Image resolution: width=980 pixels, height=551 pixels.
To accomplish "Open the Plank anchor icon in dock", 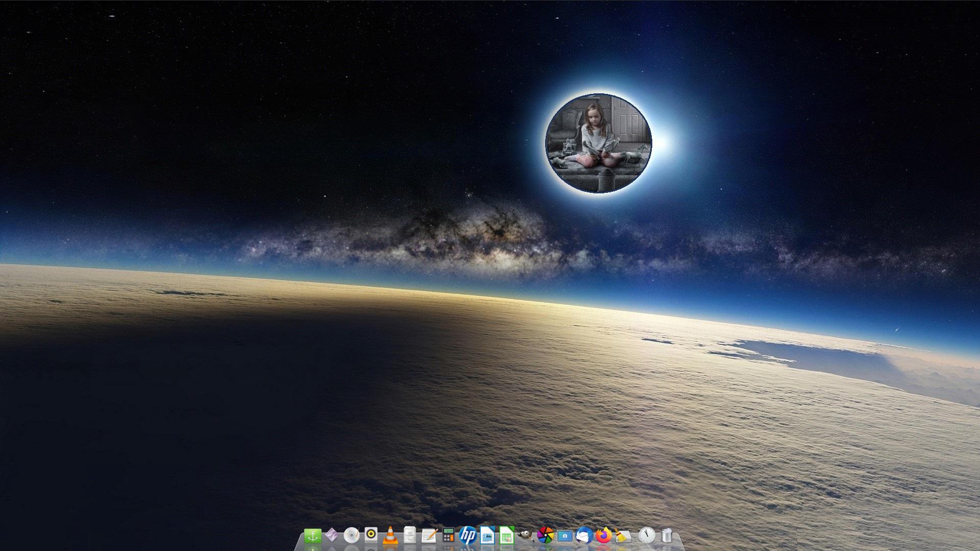I will 312,536.
